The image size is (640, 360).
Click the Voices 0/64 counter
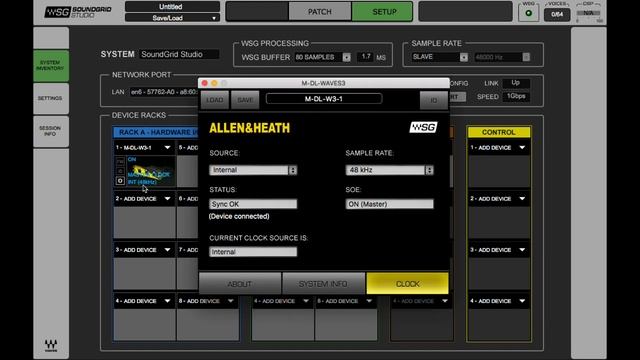pyautogui.click(x=557, y=14)
